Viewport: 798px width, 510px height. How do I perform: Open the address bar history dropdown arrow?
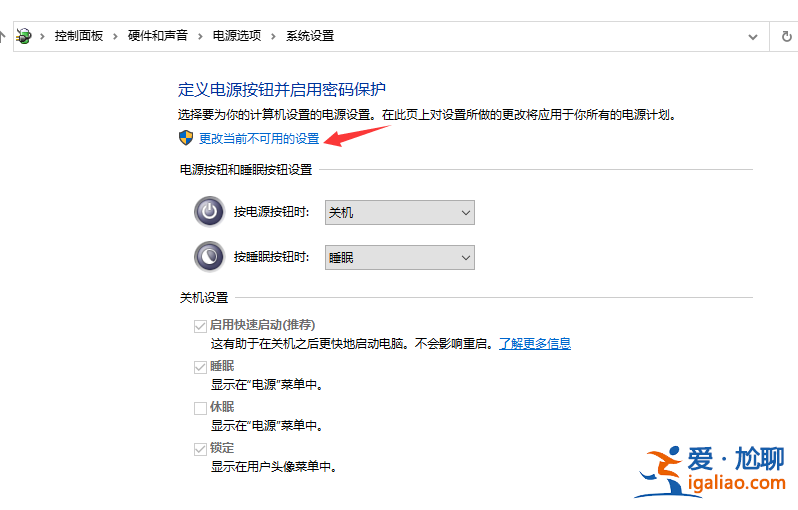[x=753, y=37]
